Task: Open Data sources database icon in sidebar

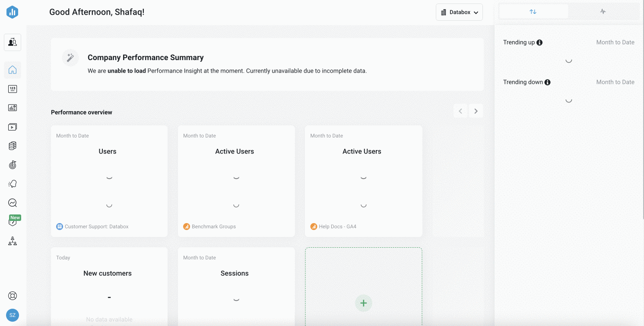Action: click(x=13, y=146)
